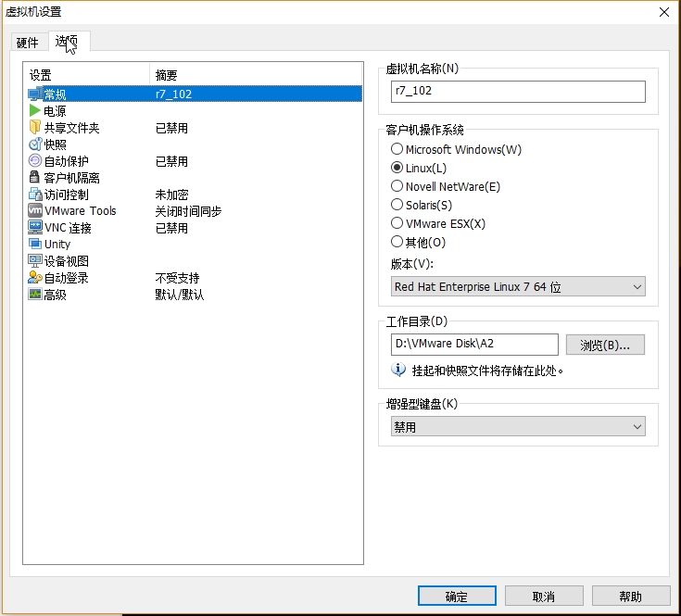Image resolution: width=681 pixels, height=616 pixels.
Task: Close the 虚拟机设置 dialog
Action: pos(664,12)
